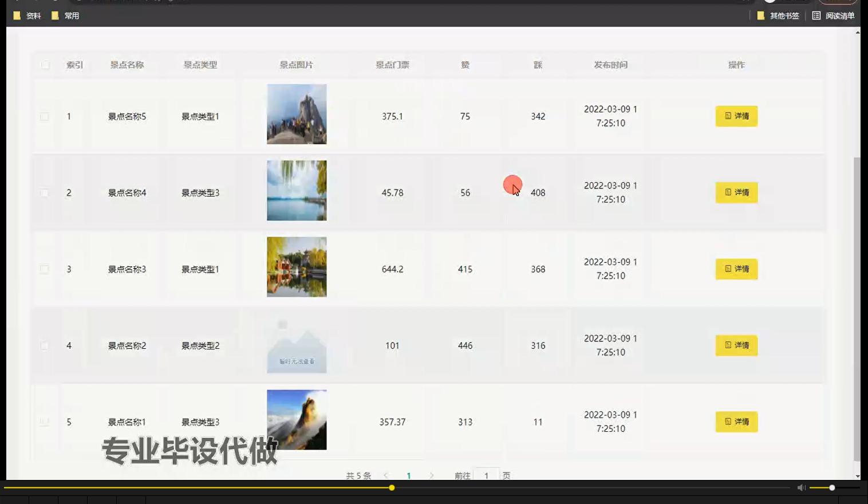Image resolution: width=868 pixels, height=504 pixels.
Task: Select page 1 in the pagination
Action: pyautogui.click(x=409, y=475)
